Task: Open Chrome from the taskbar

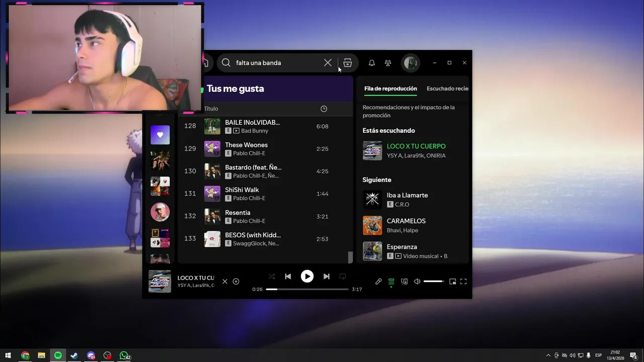Action: pos(25,355)
